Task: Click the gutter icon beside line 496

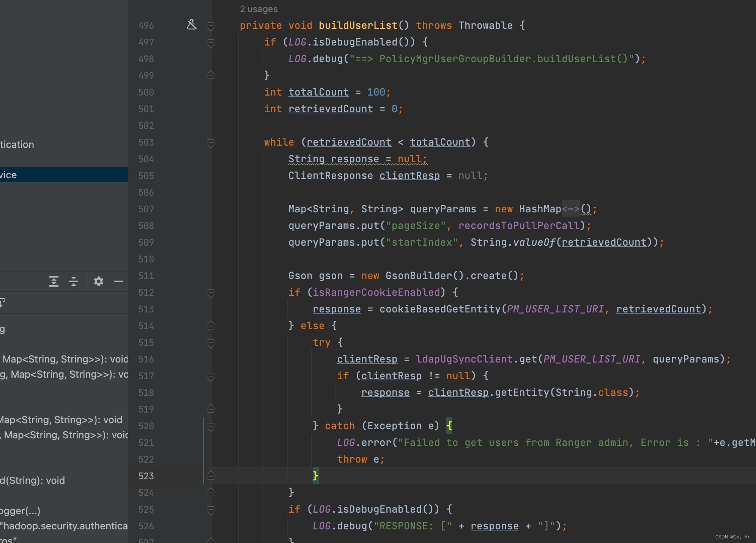Action: (192, 25)
